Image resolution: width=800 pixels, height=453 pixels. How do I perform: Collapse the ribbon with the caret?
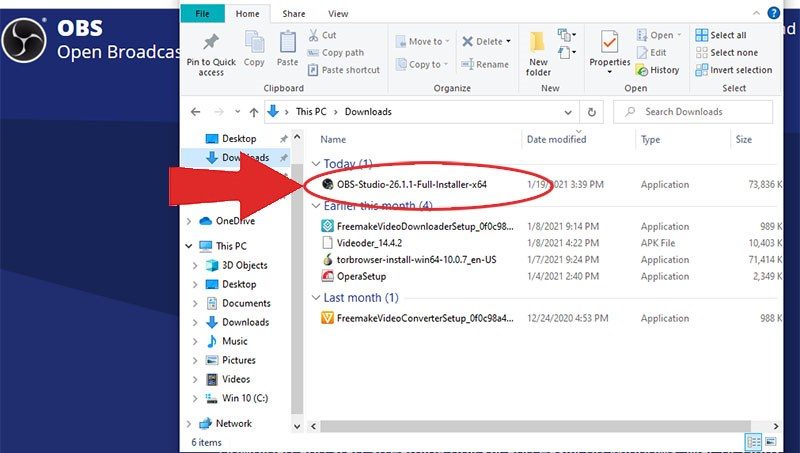[x=756, y=13]
